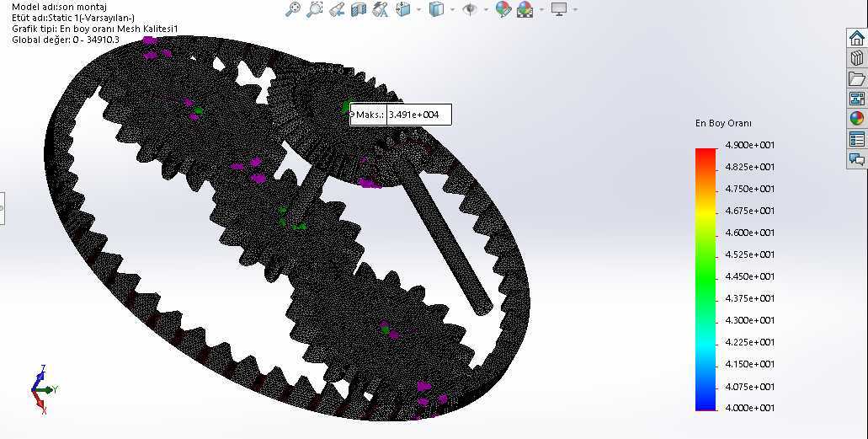Click 'Grafik tipi: En boy oranı' text
This screenshot has width=868, height=439.
click(x=94, y=29)
